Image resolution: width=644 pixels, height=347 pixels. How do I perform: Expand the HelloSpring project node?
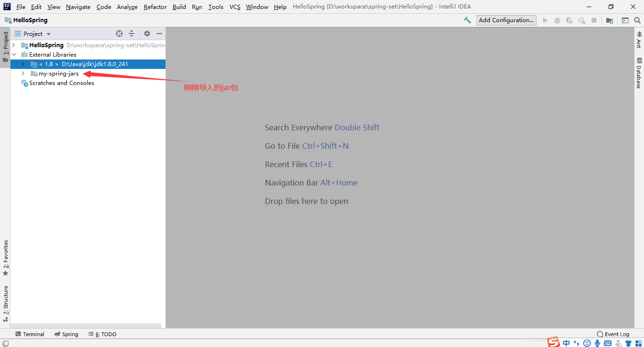click(14, 45)
